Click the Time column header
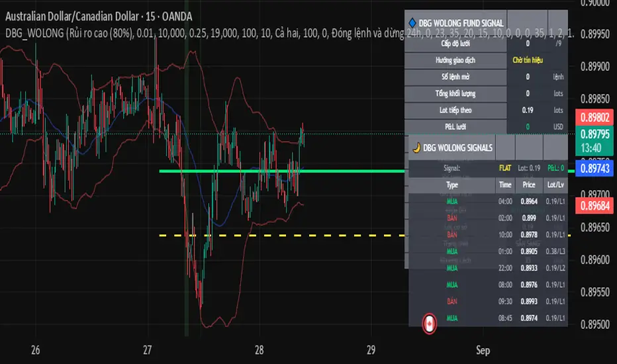The image size is (617, 364). (505, 185)
